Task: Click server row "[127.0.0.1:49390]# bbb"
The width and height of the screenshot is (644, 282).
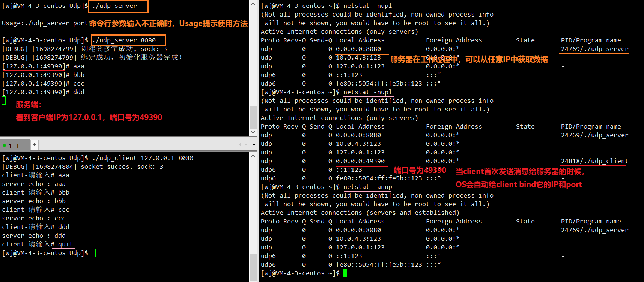Action: [x=43, y=75]
